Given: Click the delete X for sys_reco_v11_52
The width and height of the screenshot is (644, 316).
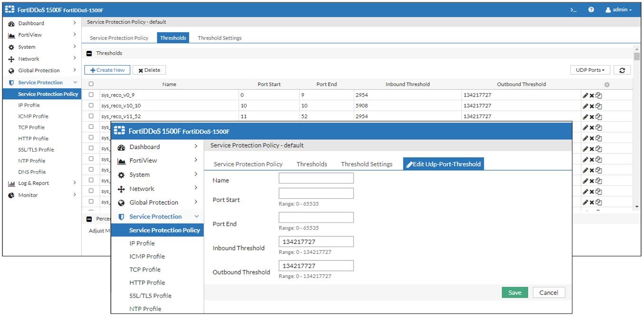Looking at the screenshot, I should point(592,116).
